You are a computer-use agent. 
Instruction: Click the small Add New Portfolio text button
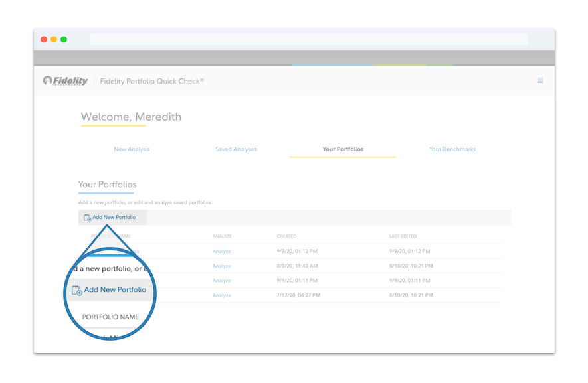[x=114, y=218]
